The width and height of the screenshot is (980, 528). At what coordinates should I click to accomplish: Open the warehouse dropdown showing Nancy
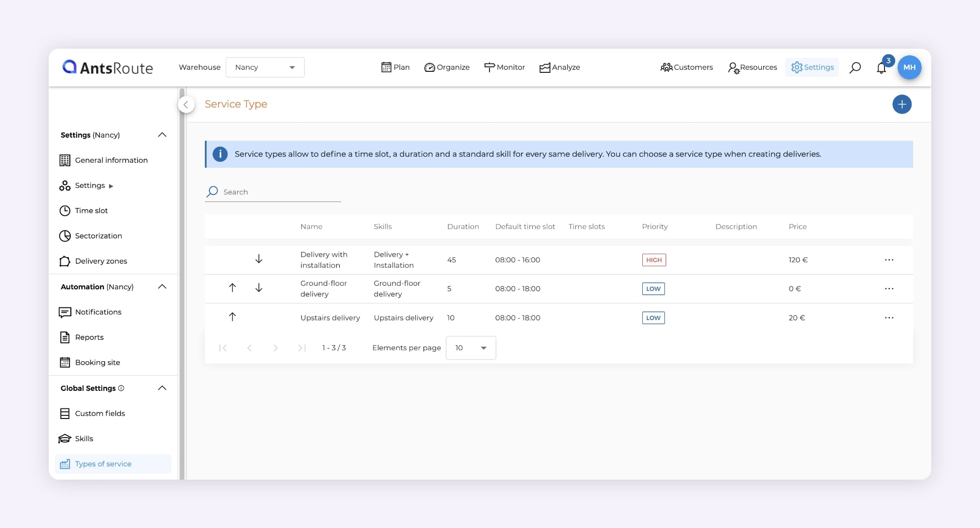[x=265, y=67]
